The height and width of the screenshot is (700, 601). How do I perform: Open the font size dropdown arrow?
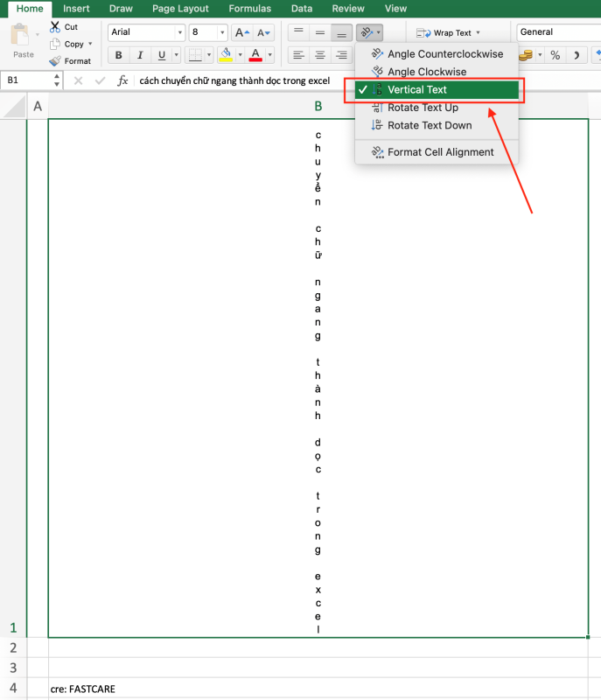coord(222,32)
